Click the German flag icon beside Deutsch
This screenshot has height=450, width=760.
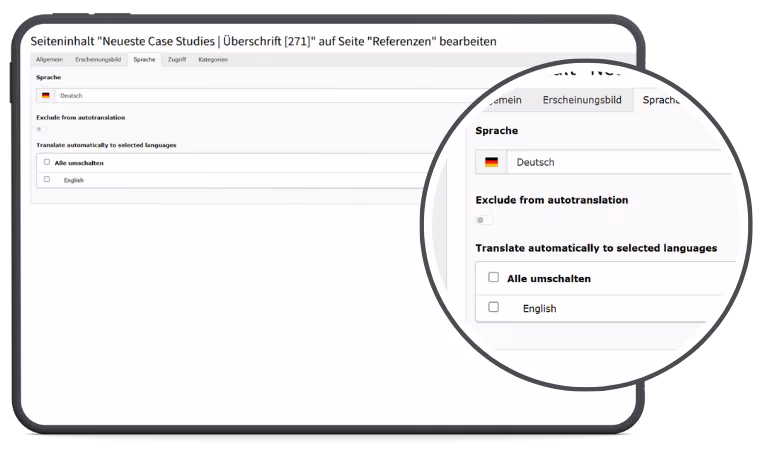click(46, 96)
